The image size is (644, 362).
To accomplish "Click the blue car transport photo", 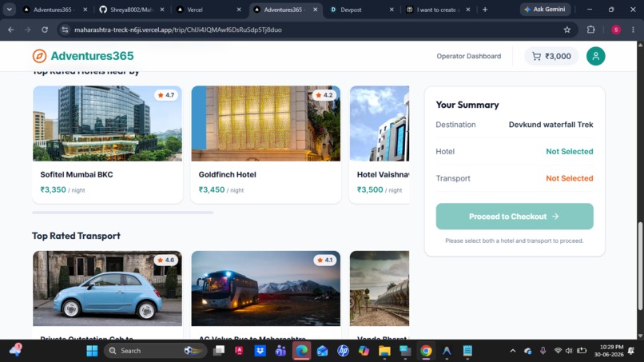I will [107, 288].
